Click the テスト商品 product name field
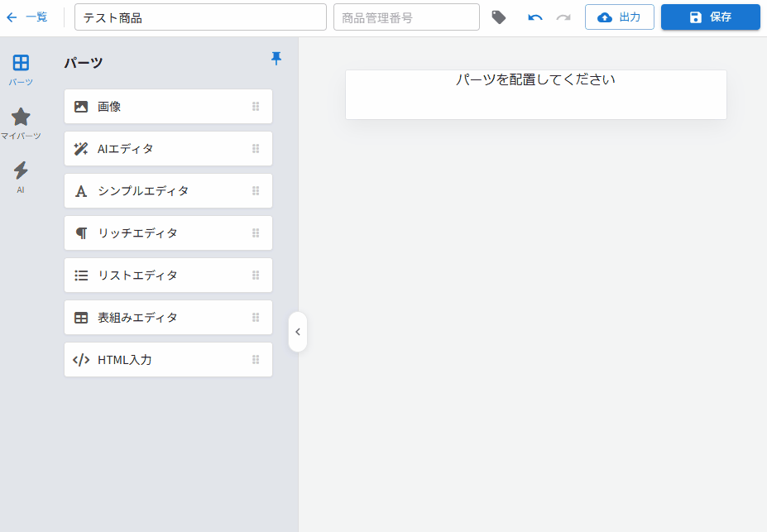This screenshot has width=767, height=532. pos(199,16)
